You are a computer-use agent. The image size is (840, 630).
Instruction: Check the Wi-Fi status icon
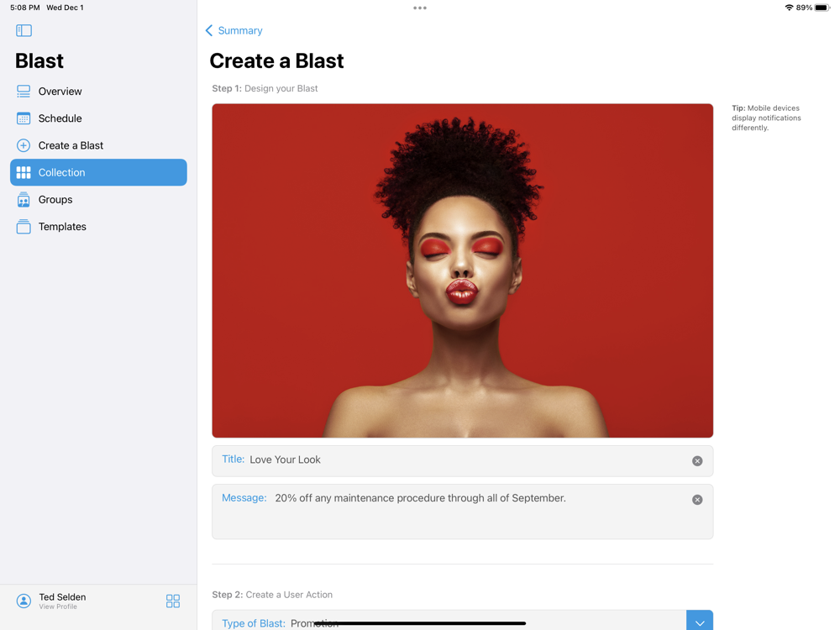(x=789, y=8)
